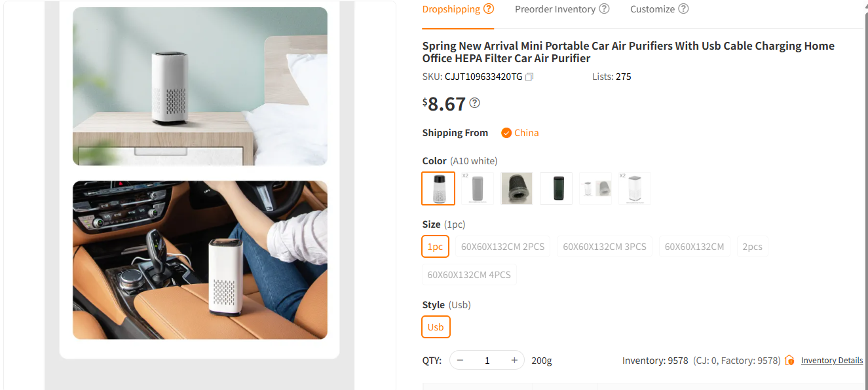Click the China shipping origin dropdown
Viewport: 868px width, 390px height.
tap(521, 132)
